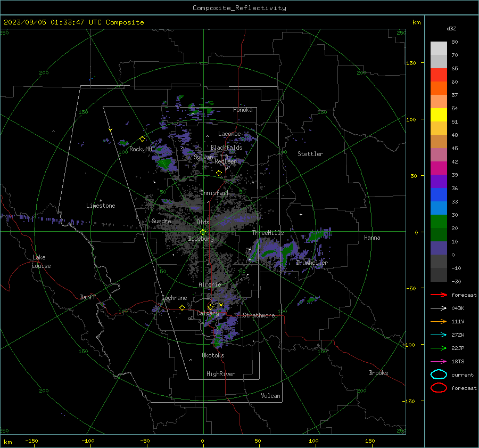
Task: Select the orange 57-60 dBZ swatch
Action: coord(439,88)
